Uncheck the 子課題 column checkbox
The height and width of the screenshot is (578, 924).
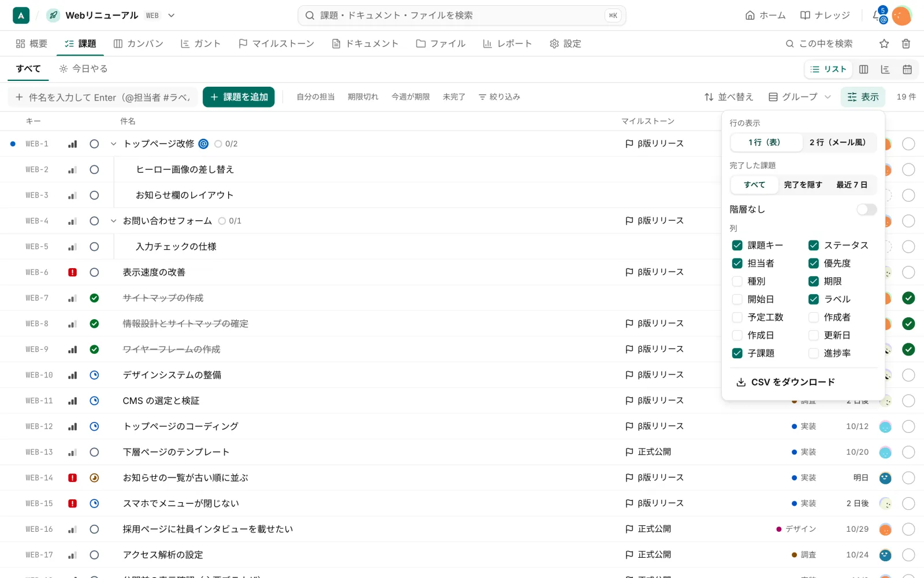coord(737,353)
